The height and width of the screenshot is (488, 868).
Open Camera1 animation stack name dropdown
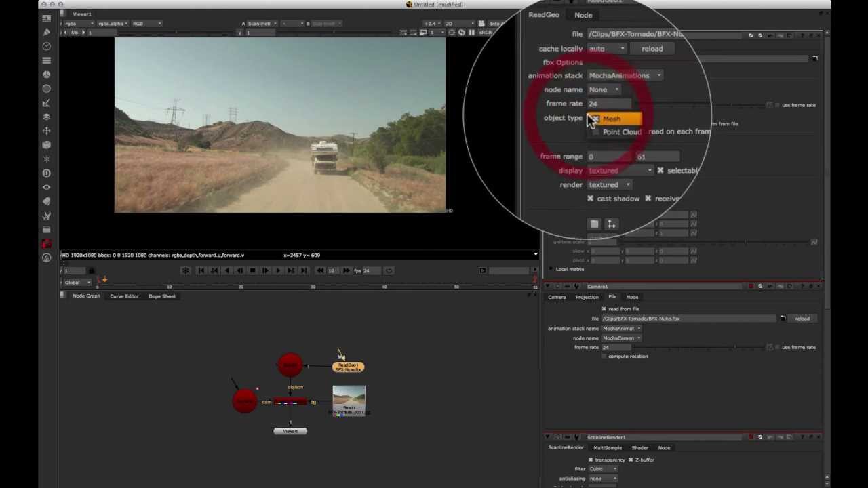tap(621, 329)
